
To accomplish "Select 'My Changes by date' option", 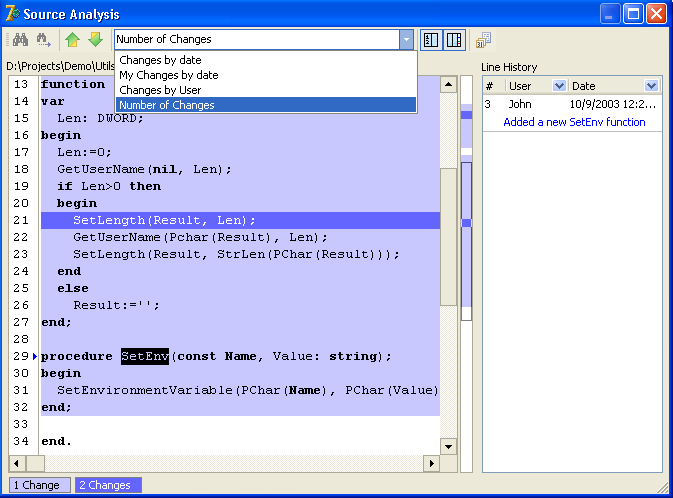I will click(168, 75).
